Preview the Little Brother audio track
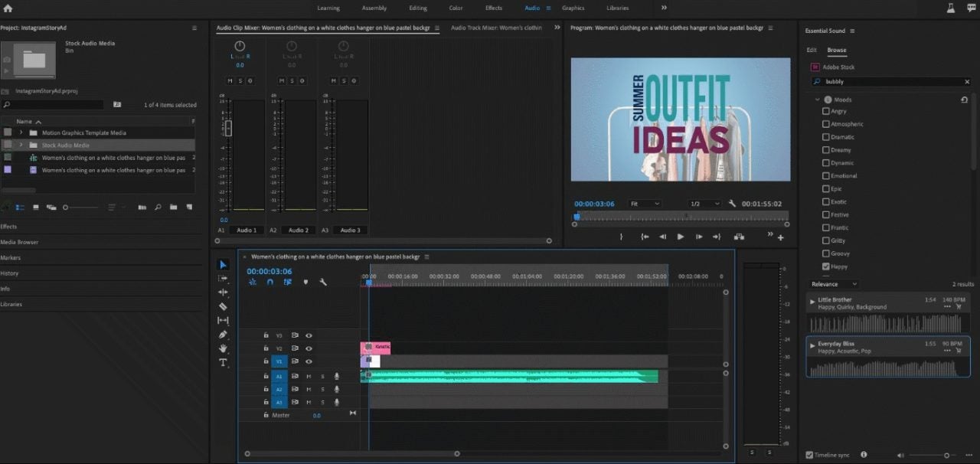The height and width of the screenshot is (464, 980). tap(812, 301)
